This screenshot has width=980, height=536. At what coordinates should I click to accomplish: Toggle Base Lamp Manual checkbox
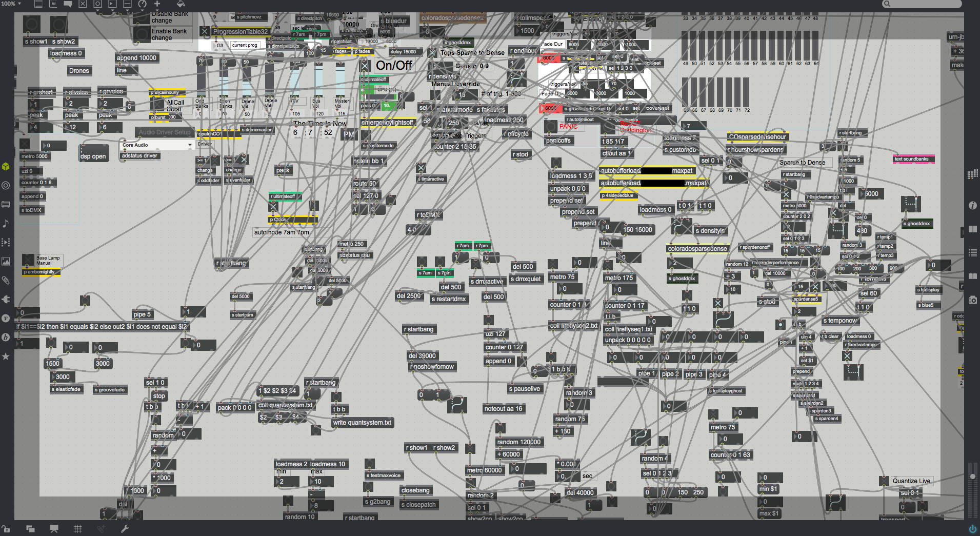click(x=28, y=260)
